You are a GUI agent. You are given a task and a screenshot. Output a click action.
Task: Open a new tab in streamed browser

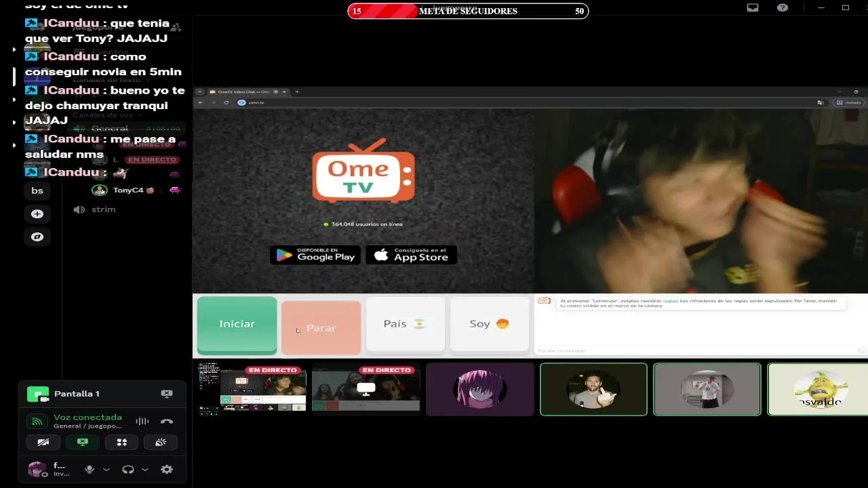coord(297,91)
